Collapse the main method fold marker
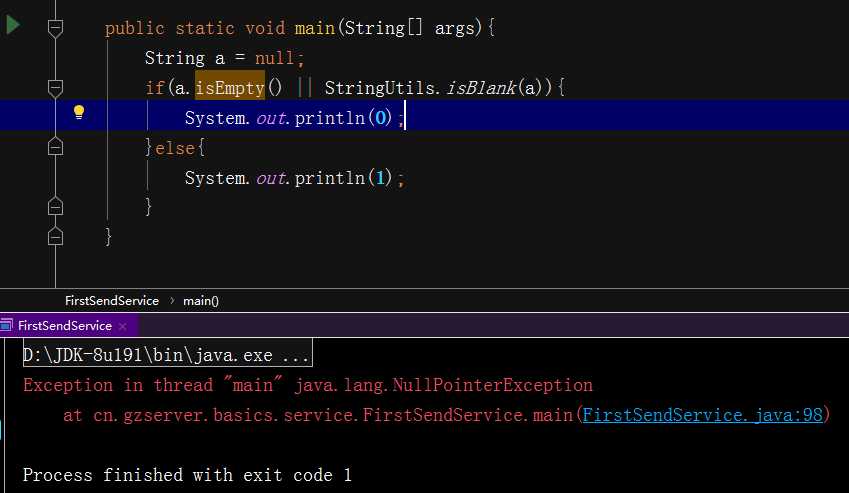This screenshot has width=849, height=493. pos(56,27)
